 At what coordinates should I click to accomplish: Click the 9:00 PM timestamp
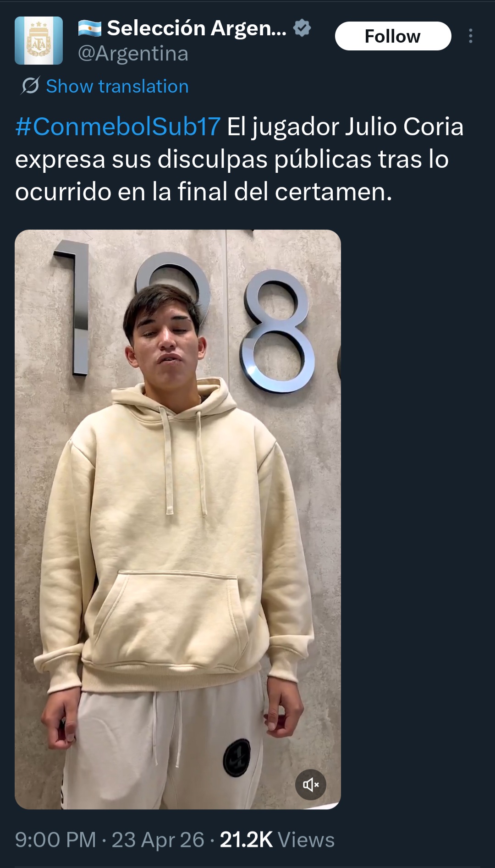55,840
